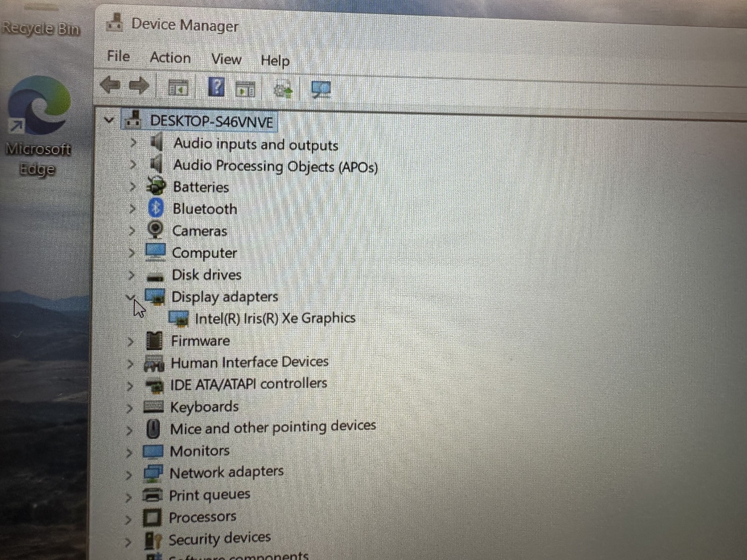Expand the Bluetooth category
Image resolution: width=747 pixels, height=560 pixels.
point(133,208)
